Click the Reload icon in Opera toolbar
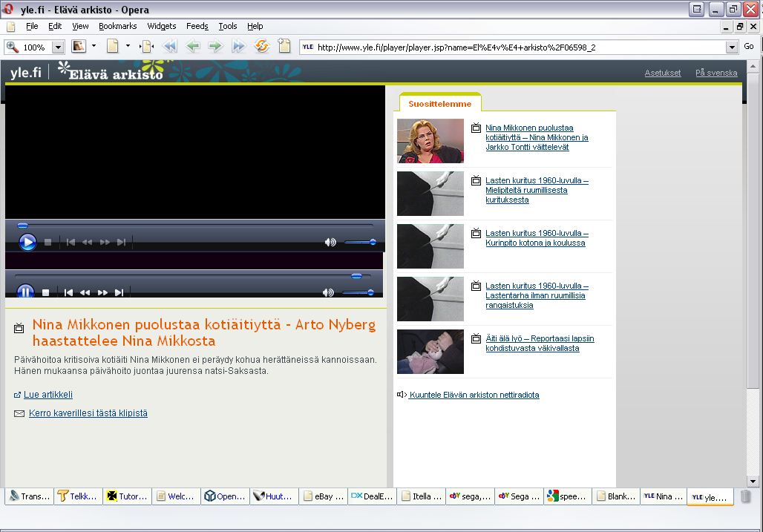Screen dimensions: 763x532 [x=261, y=47]
